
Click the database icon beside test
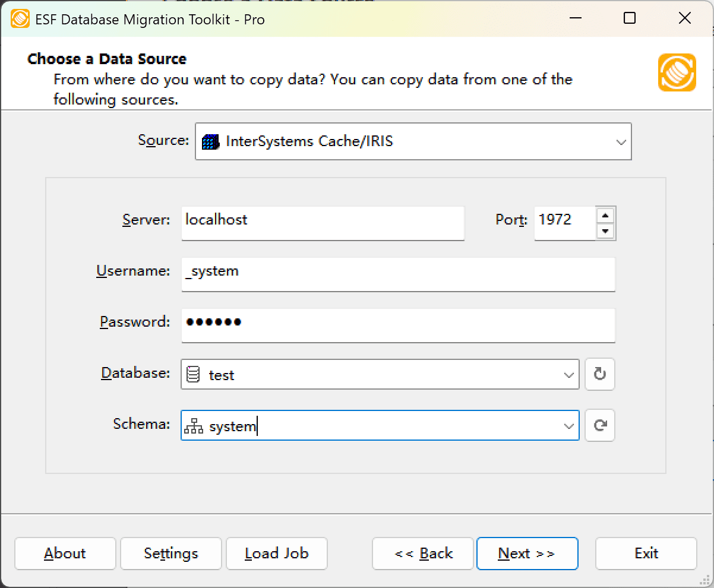pyautogui.click(x=194, y=374)
